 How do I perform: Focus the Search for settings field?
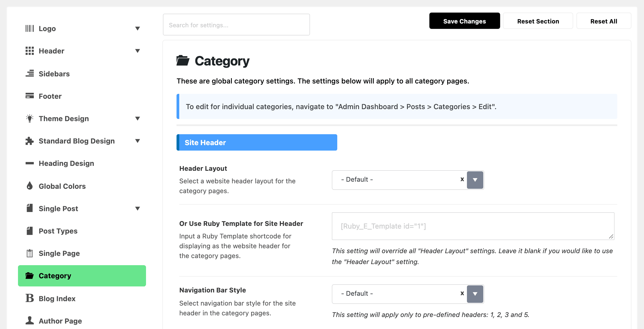click(236, 25)
